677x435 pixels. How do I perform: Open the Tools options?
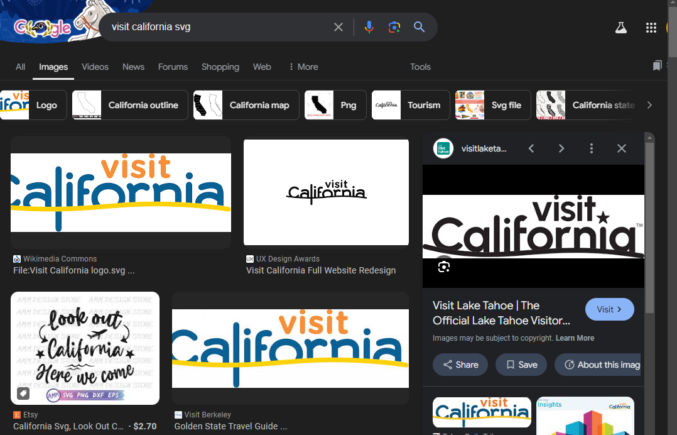[420, 67]
